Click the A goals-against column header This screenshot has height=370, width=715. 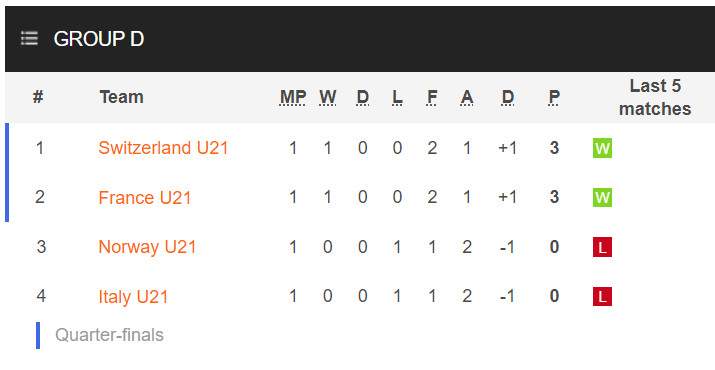coord(466,97)
